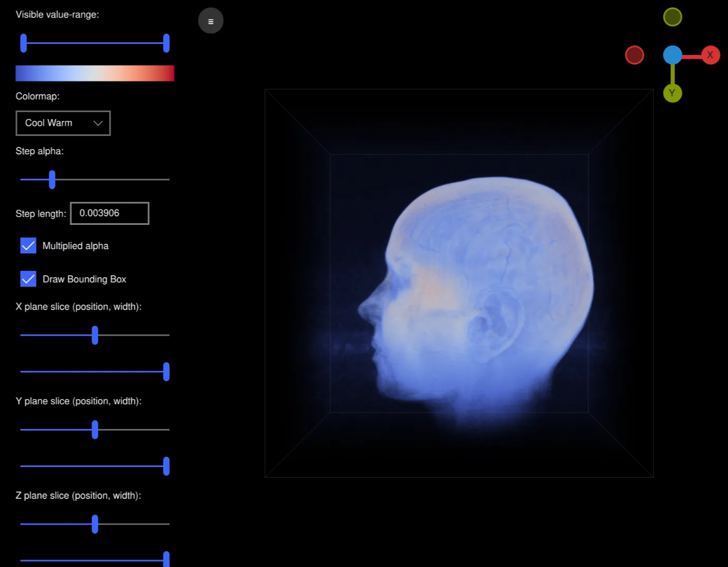This screenshot has height=567, width=728.
Task: Click the Z plane slice position slider
Action: point(94,524)
